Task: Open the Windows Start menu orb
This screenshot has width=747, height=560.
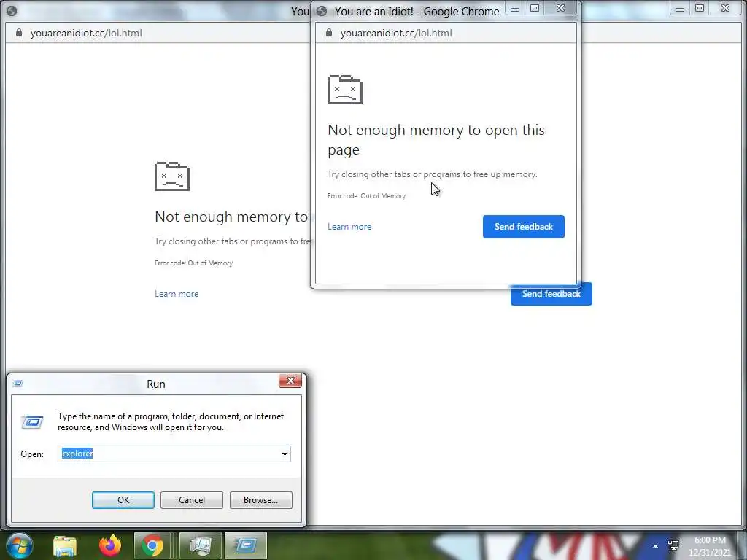Action: [x=19, y=545]
